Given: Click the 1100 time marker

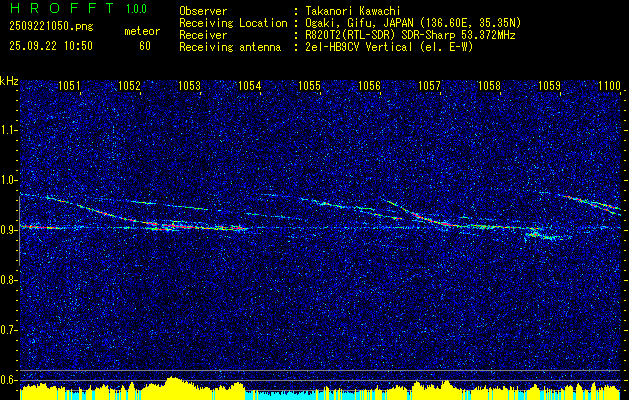Looking at the screenshot, I should coord(609,85).
